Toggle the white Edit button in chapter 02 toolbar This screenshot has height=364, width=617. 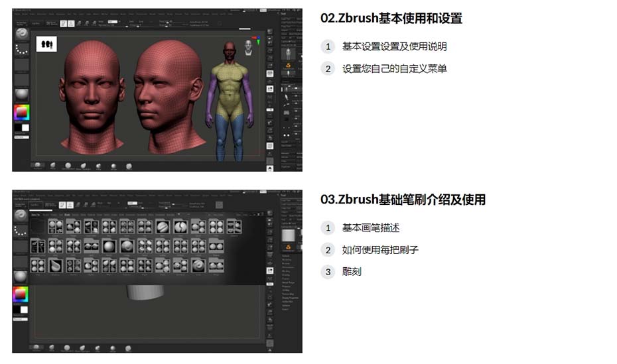(x=63, y=24)
